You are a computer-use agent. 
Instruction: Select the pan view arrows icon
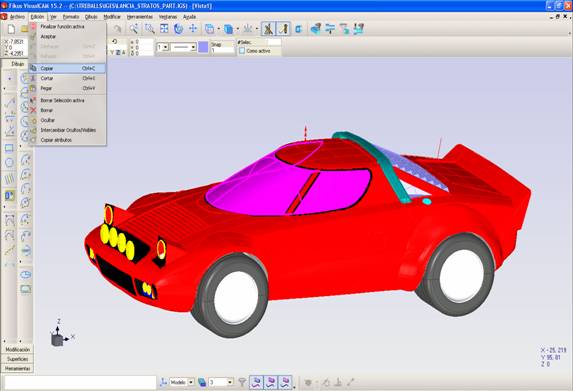point(193,29)
